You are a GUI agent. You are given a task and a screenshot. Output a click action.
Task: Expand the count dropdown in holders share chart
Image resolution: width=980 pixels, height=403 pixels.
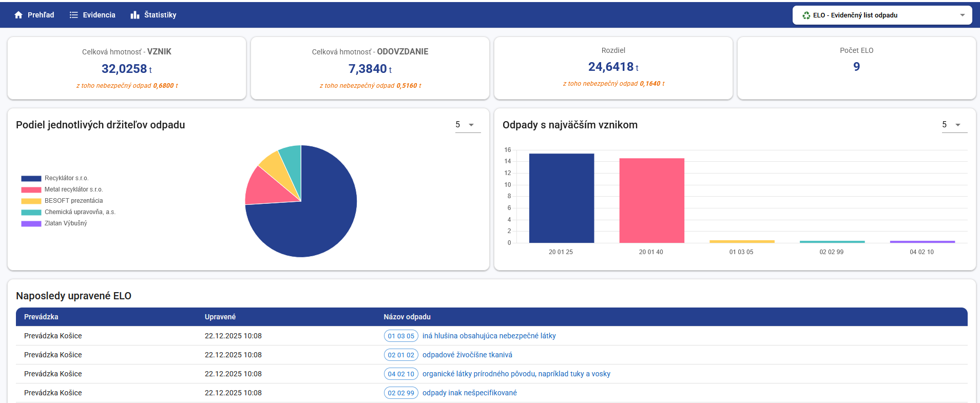(x=468, y=125)
